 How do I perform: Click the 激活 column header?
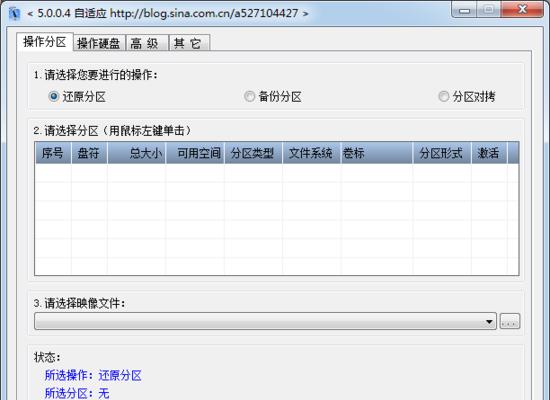(489, 153)
